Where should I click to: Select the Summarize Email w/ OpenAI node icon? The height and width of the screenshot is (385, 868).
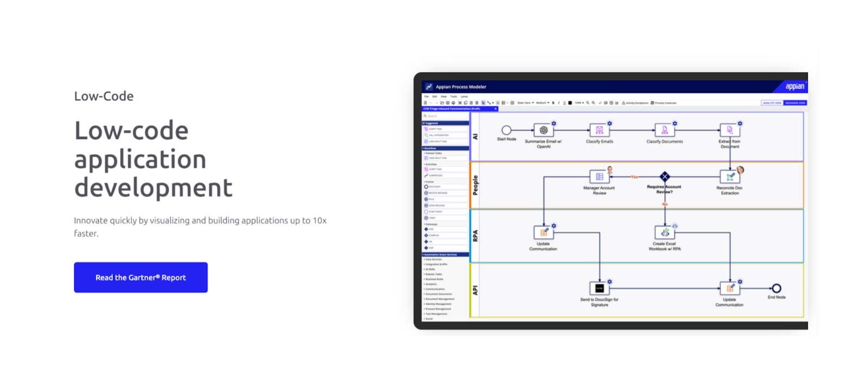544,130
